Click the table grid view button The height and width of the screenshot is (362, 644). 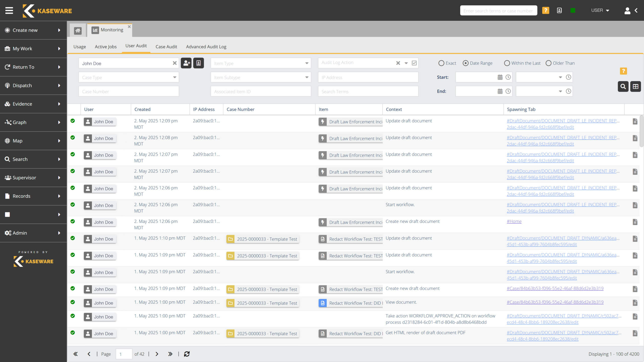(635, 86)
